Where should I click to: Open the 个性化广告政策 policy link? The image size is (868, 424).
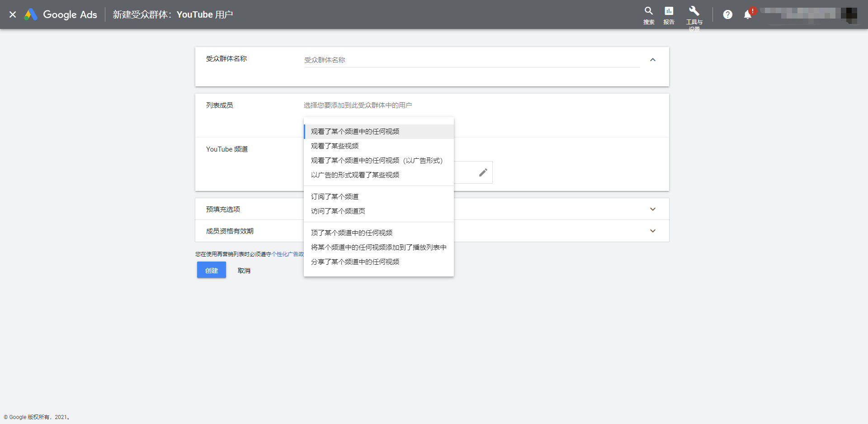(x=288, y=254)
